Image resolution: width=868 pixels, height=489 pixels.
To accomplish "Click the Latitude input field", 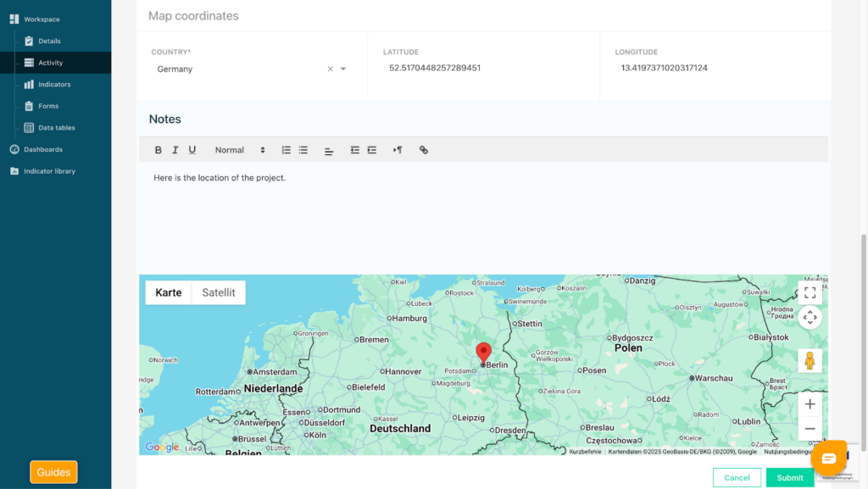I will coord(483,68).
